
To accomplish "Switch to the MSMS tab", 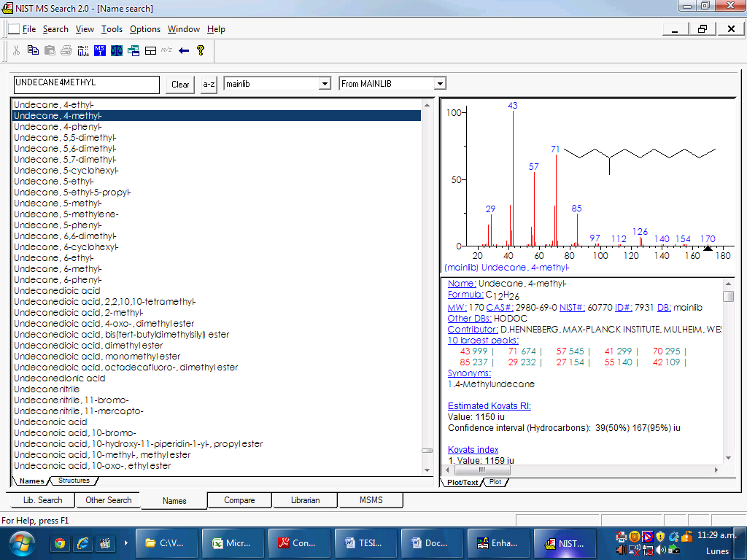I will tap(371, 500).
